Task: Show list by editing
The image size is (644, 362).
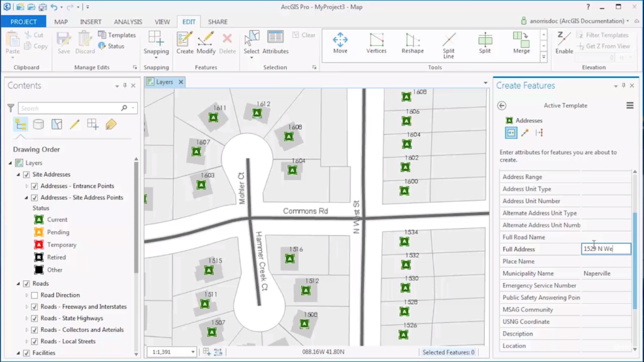Action: [75, 124]
